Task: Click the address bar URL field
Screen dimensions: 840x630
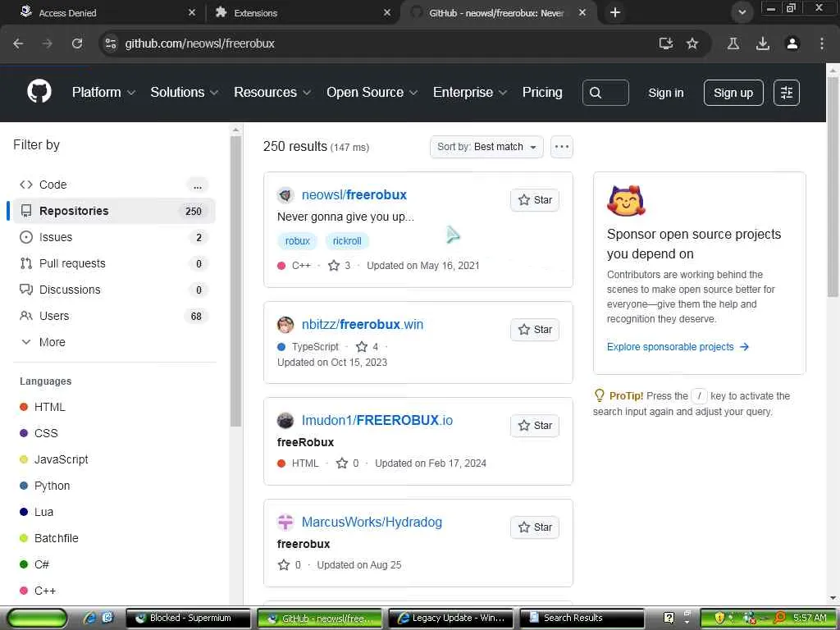Action: click(386, 43)
